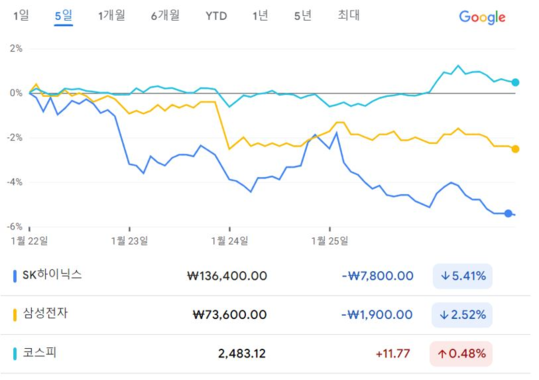Click the ₩136,400.00 price
The image size is (539, 380).
click(227, 276)
